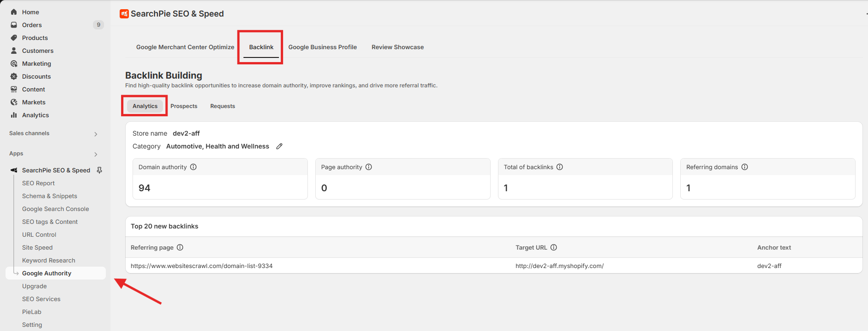Open the Upgrade menu item

click(35, 286)
